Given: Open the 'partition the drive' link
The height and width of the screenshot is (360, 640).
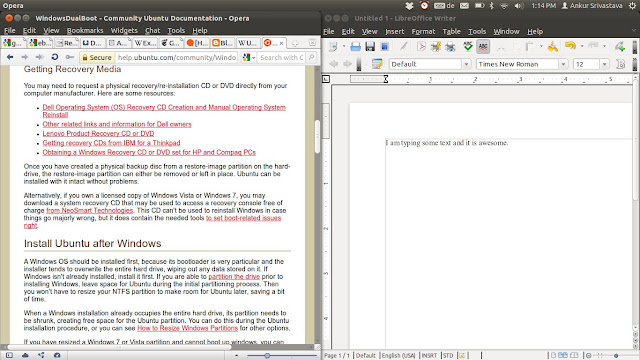Looking at the screenshot, I should pyautogui.click(x=234, y=277).
